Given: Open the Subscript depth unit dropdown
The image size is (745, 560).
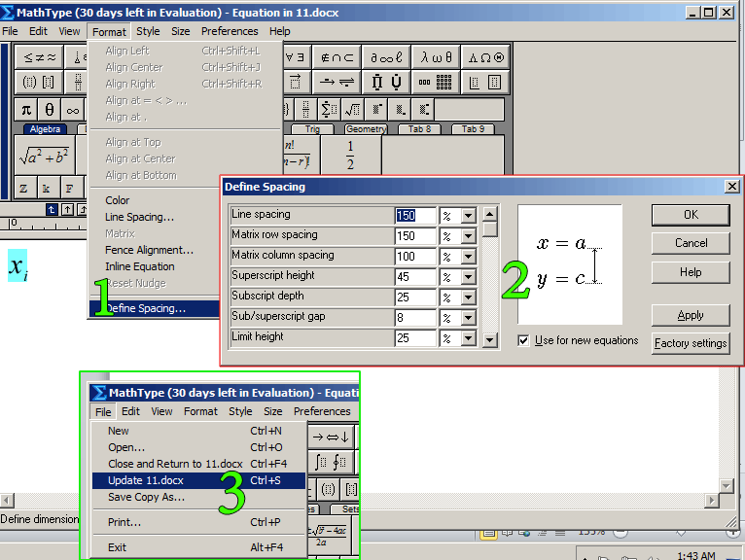Looking at the screenshot, I should tap(469, 297).
